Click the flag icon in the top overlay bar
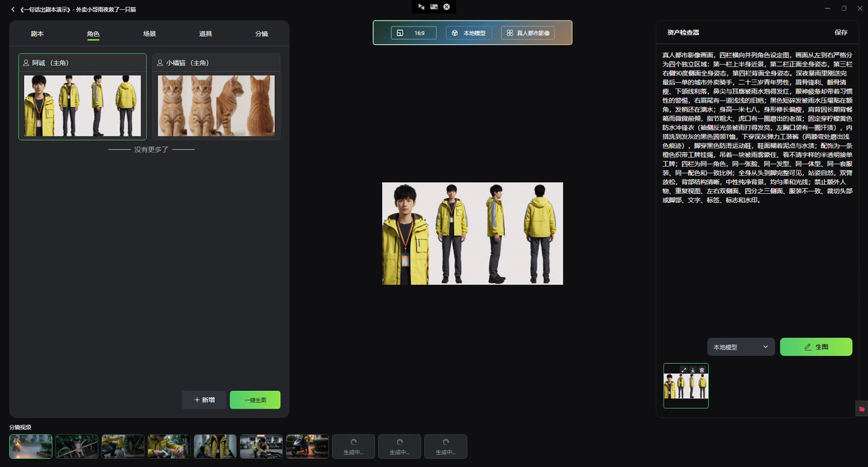868x467 pixels. [421, 7]
